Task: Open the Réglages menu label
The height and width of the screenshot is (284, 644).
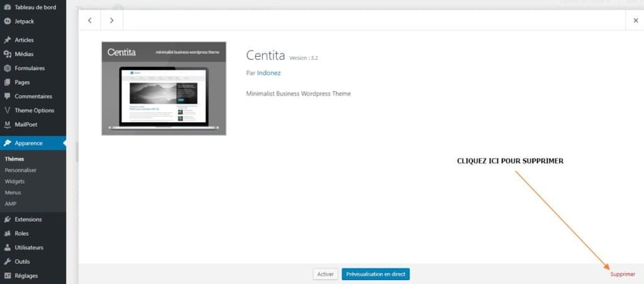Action: pyautogui.click(x=26, y=275)
